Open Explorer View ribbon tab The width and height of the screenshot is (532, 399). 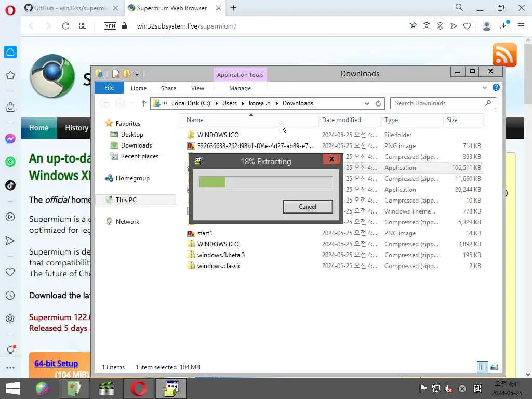197,88
